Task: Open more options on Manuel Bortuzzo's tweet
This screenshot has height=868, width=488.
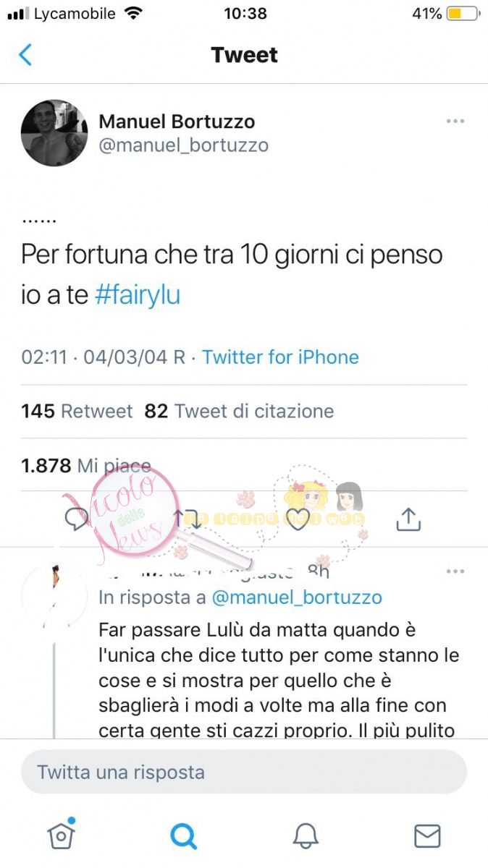Action: point(455,121)
